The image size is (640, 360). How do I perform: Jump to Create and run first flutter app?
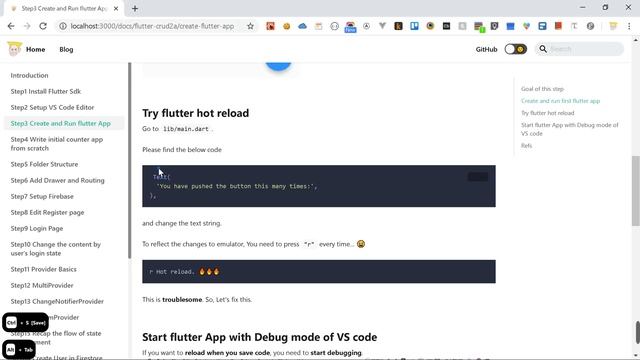pyautogui.click(x=560, y=101)
